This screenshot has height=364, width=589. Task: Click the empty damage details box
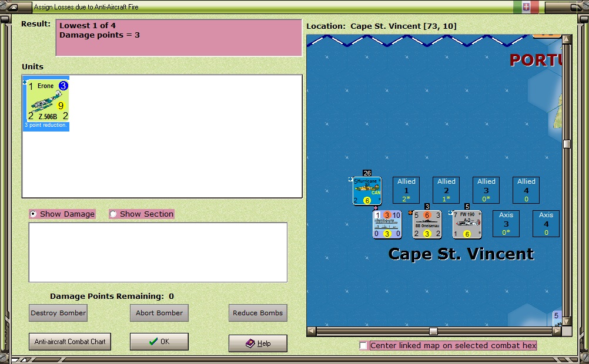click(158, 252)
